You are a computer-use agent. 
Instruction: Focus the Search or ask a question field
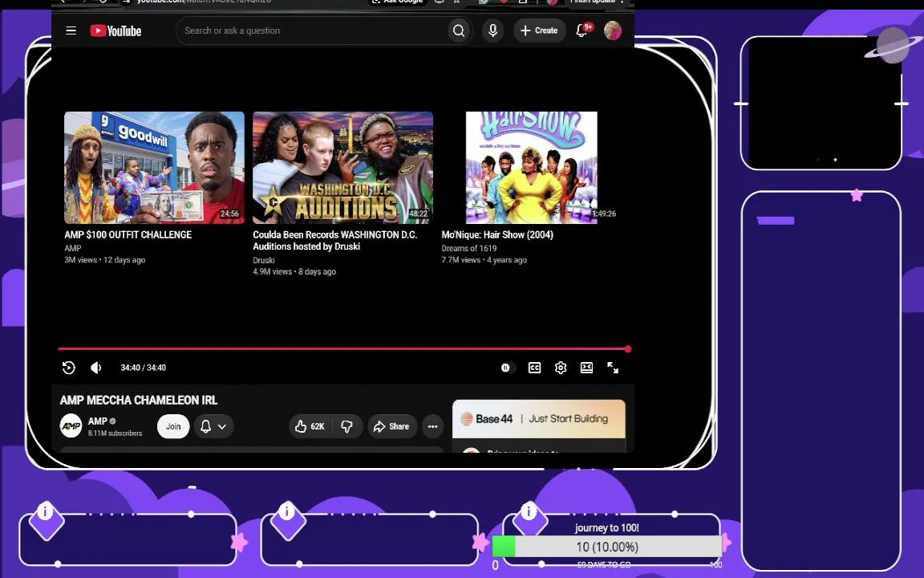coord(311,31)
